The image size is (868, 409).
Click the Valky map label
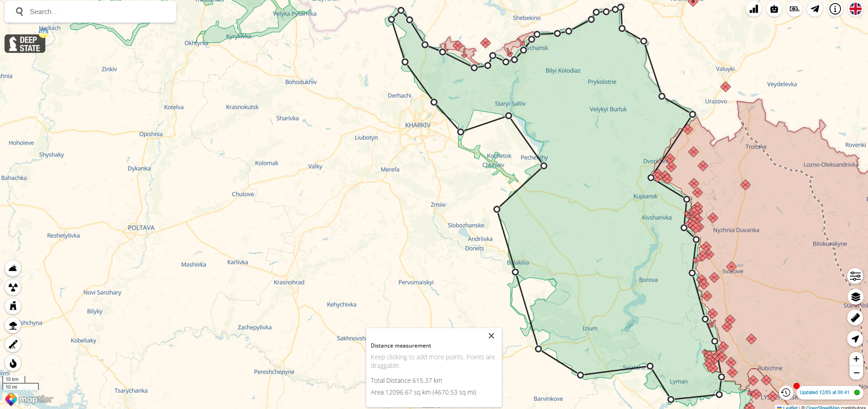click(315, 166)
